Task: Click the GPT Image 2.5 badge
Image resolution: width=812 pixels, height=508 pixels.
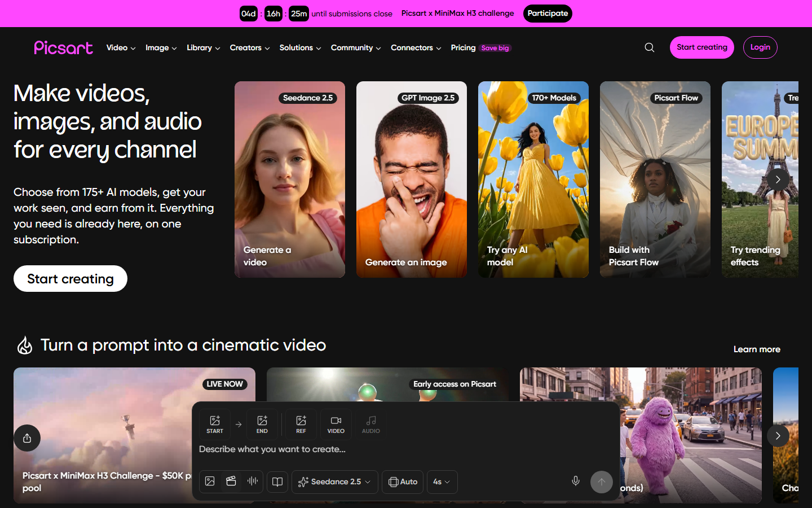Action: tap(428, 98)
